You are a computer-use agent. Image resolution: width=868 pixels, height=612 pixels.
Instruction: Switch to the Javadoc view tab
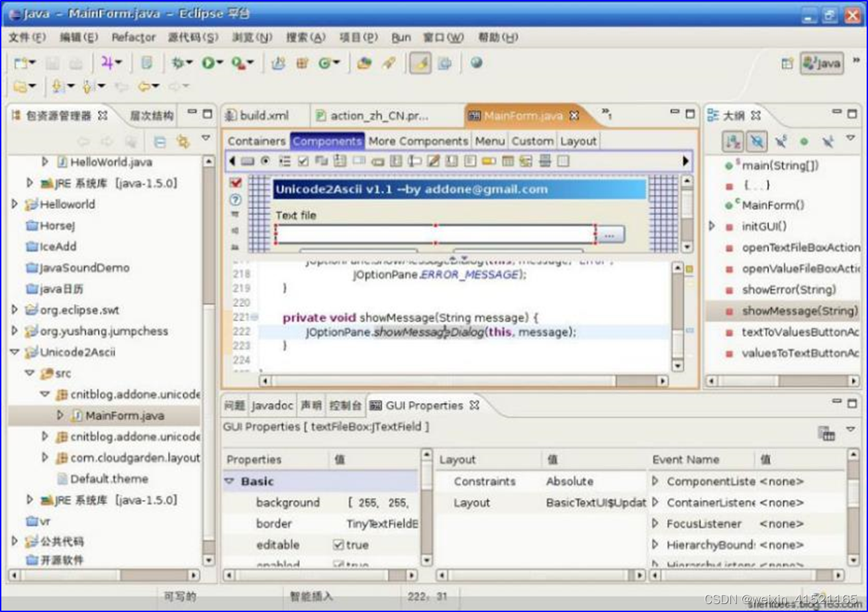[x=272, y=405]
